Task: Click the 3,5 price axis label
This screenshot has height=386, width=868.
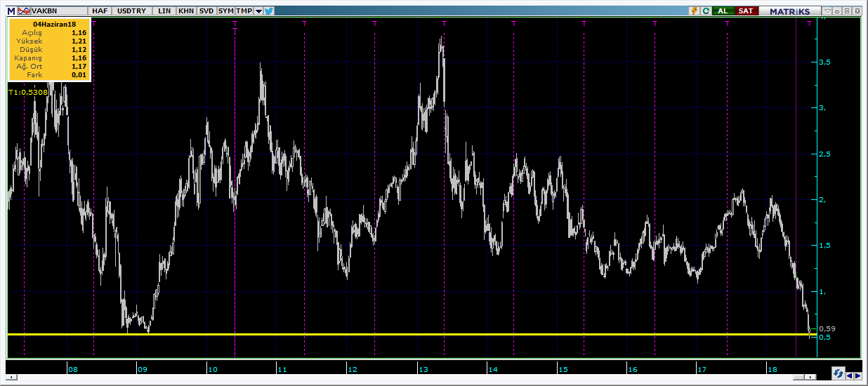Action: pos(825,62)
